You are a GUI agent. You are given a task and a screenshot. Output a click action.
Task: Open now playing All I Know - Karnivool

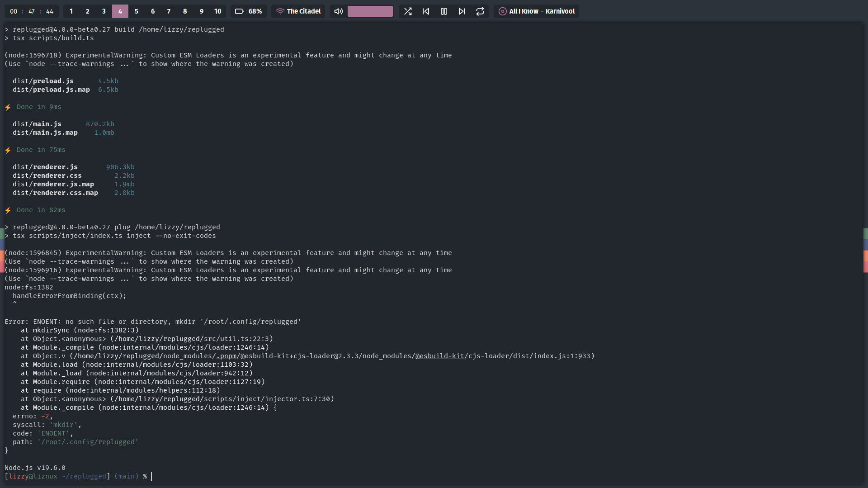pos(542,11)
